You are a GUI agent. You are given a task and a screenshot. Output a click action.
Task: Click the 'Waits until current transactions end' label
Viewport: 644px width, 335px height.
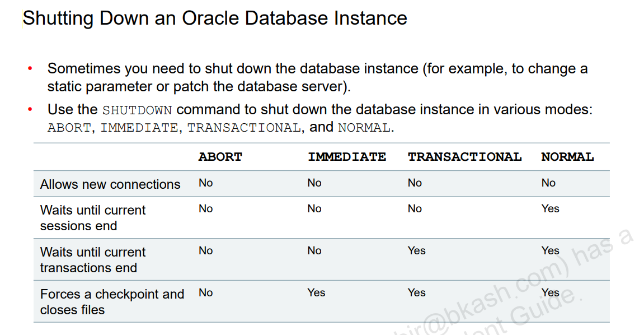point(93,260)
